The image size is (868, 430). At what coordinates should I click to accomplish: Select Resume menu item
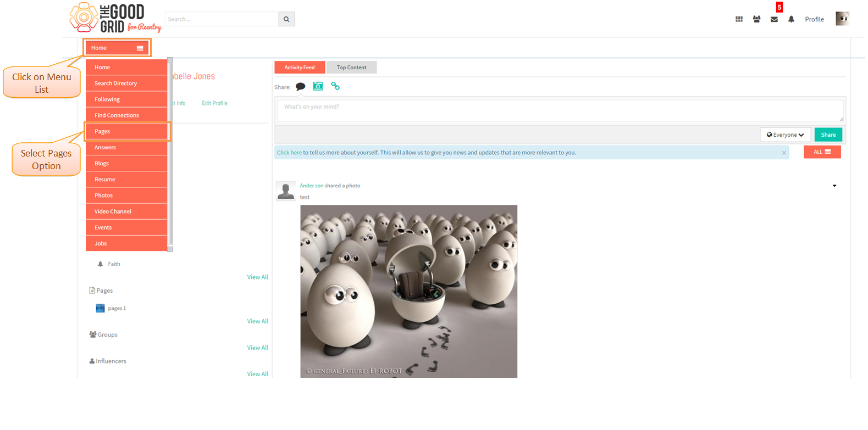point(126,179)
